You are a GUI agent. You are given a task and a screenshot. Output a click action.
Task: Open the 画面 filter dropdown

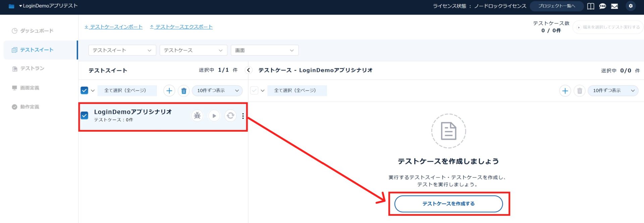tap(264, 50)
